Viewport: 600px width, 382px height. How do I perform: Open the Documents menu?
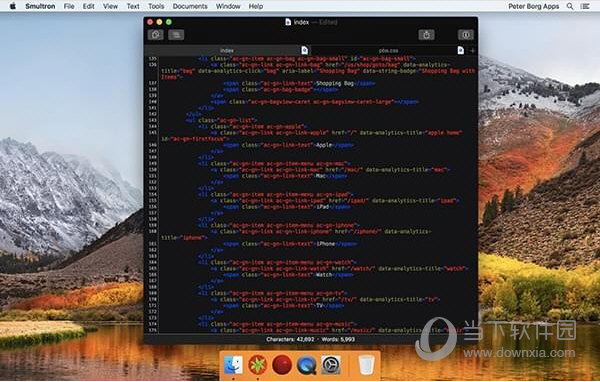(x=190, y=6)
